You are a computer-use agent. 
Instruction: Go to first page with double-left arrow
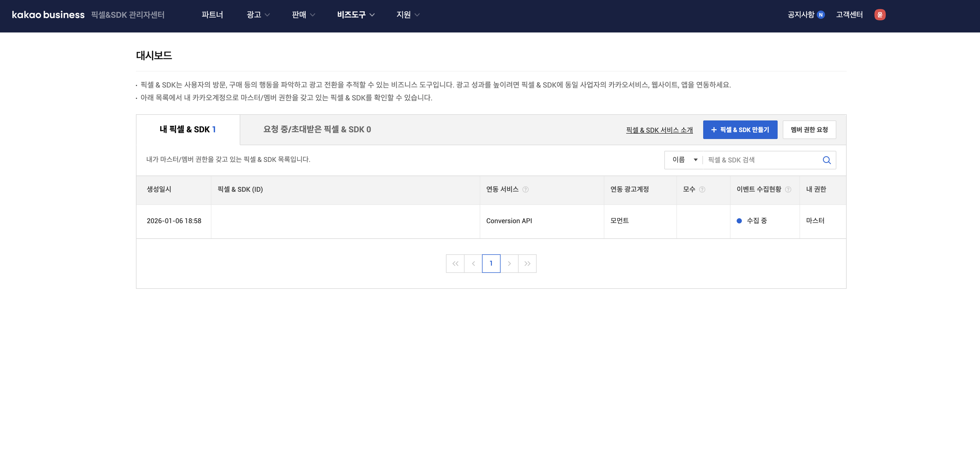coord(455,264)
